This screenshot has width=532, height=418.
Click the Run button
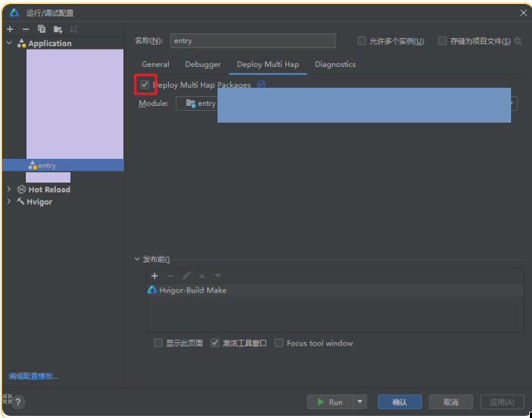point(330,402)
